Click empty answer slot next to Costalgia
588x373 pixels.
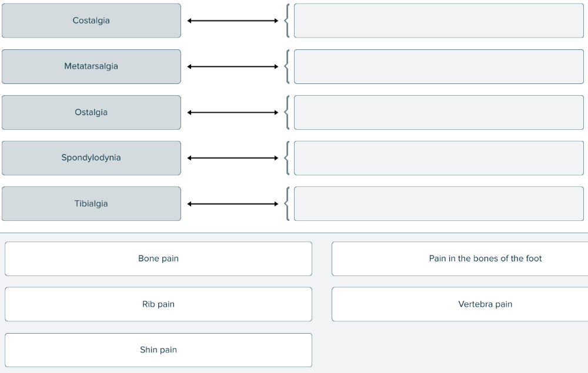click(x=439, y=21)
